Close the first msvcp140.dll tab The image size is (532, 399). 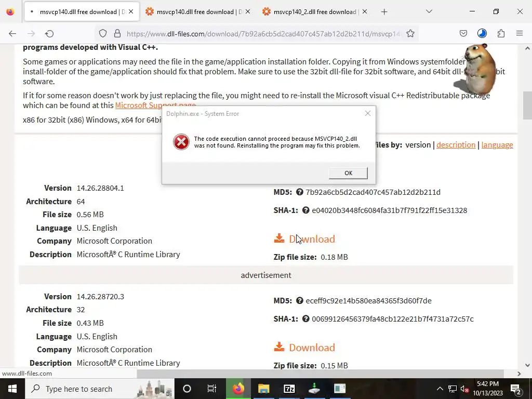[131, 11]
